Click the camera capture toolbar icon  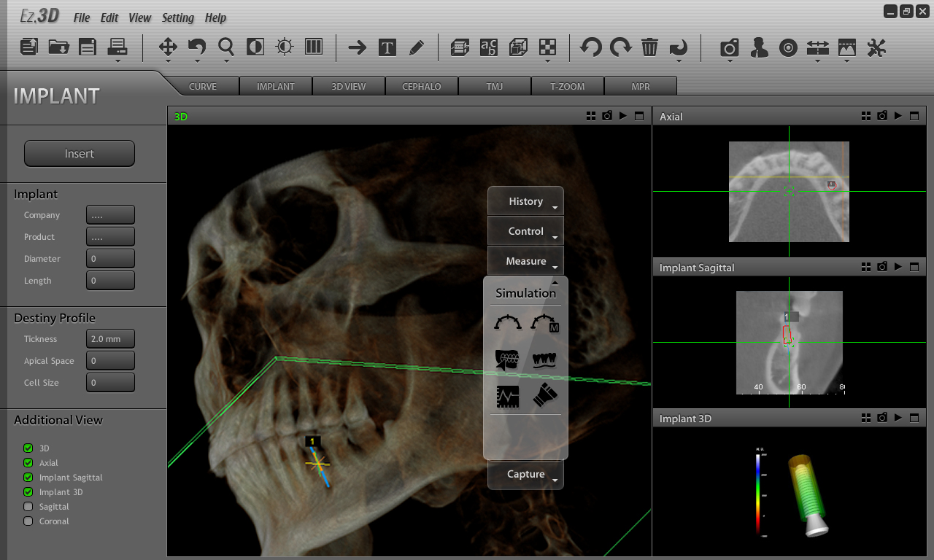730,48
